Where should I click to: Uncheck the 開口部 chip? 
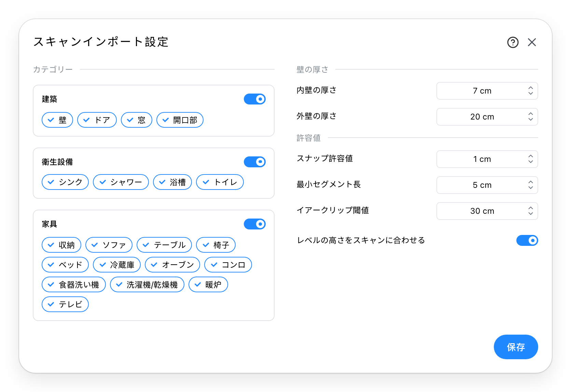180,120
